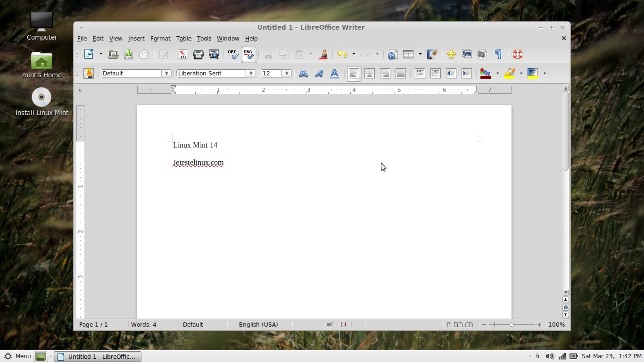The image size is (644, 362).
Task: Open the Insert menu
Action: click(x=136, y=38)
